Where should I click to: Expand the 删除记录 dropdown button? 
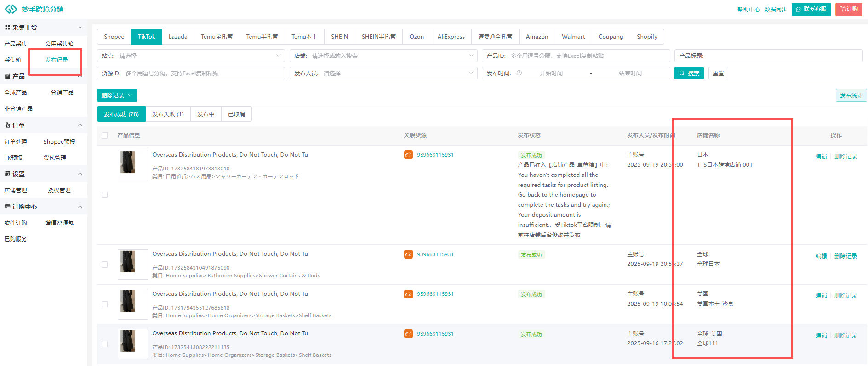pos(117,95)
